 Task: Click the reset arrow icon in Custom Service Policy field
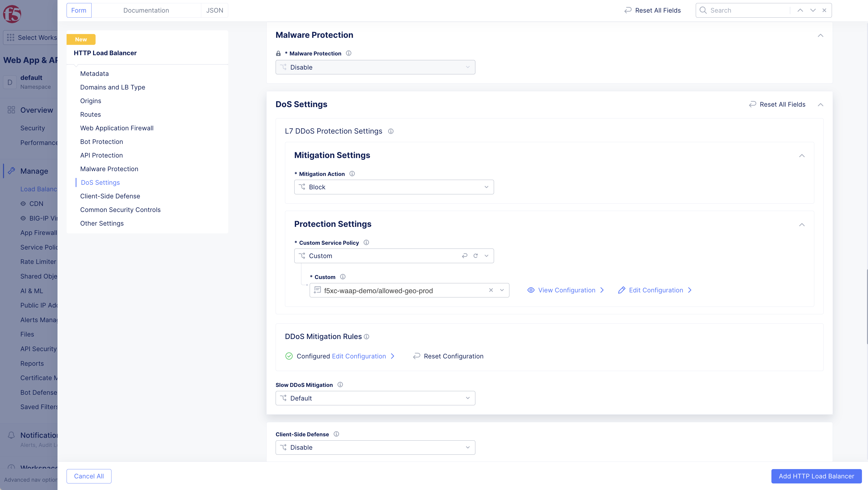click(465, 256)
